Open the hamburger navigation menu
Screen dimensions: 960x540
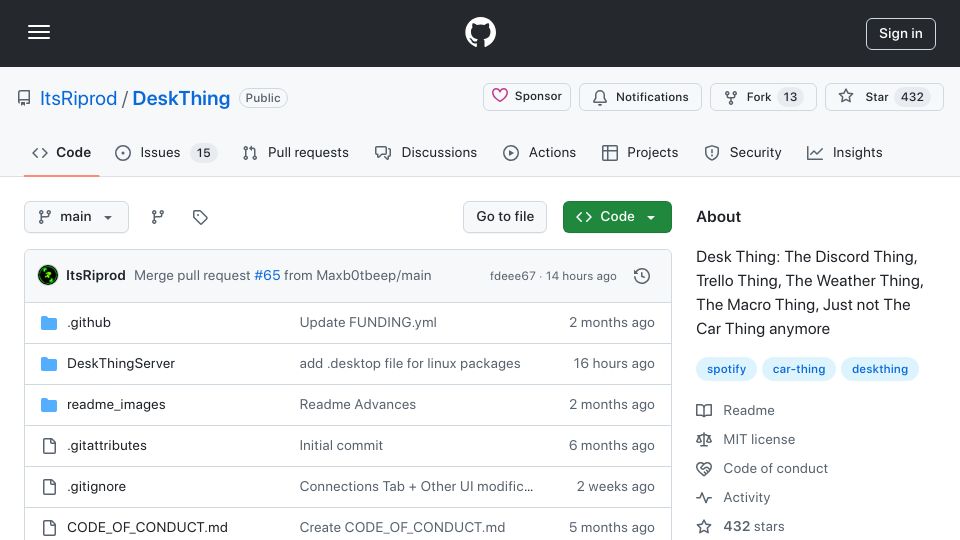click(x=39, y=32)
